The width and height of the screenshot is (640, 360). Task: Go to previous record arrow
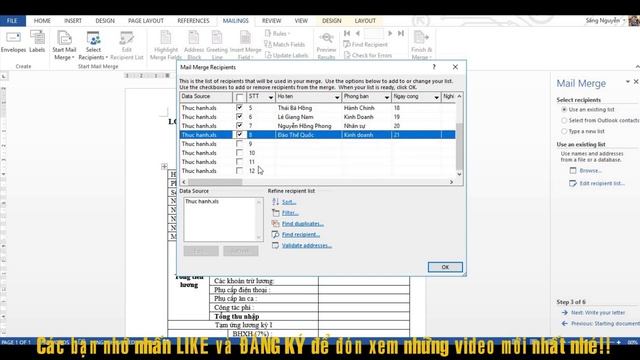click(358, 33)
